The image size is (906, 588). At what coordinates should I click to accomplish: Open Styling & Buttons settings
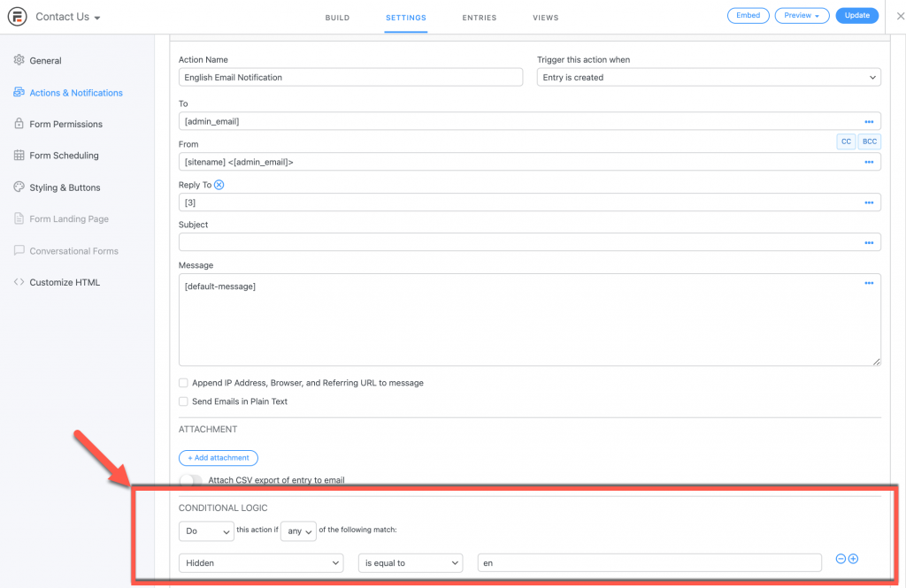coord(65,187)
